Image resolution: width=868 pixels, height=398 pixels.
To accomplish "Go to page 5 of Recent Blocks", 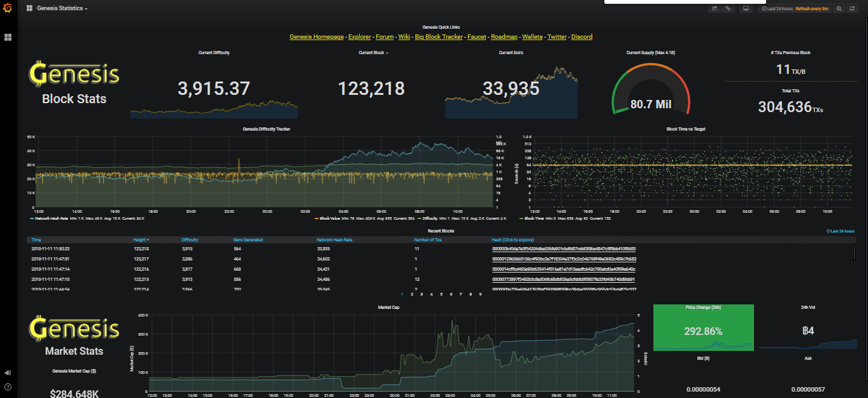I will (441, 295).
